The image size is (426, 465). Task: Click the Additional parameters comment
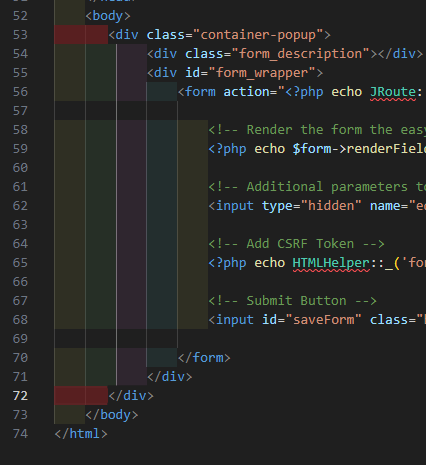click(x=317, y=187)
